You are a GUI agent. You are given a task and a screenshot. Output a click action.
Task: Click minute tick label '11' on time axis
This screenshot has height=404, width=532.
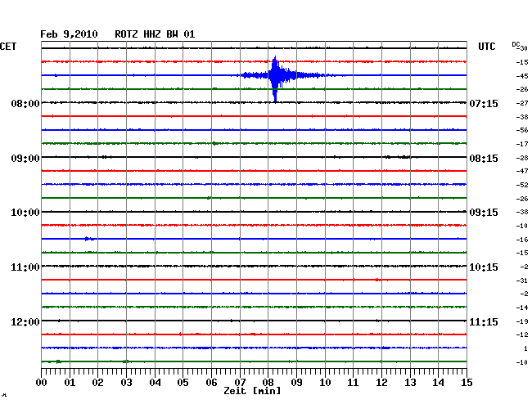click(x=353, y=382)
